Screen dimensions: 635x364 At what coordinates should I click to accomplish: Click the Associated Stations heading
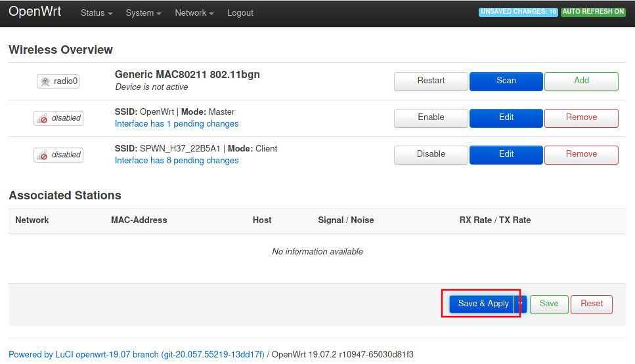65,195
